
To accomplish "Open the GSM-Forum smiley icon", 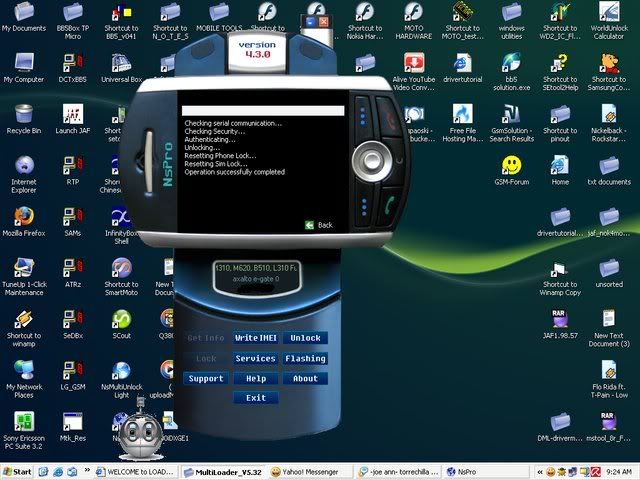I will point(511,170).
